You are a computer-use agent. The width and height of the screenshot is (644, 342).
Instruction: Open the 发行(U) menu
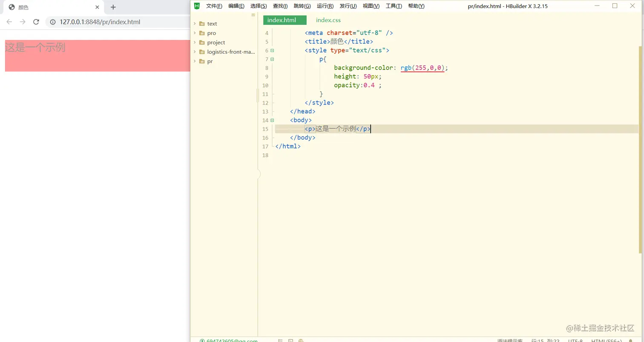click(348, 6)
